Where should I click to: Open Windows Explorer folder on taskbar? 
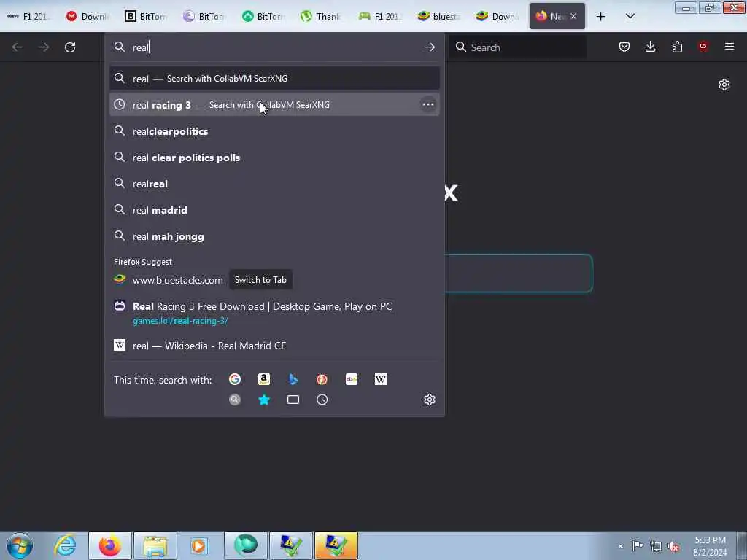155,545
